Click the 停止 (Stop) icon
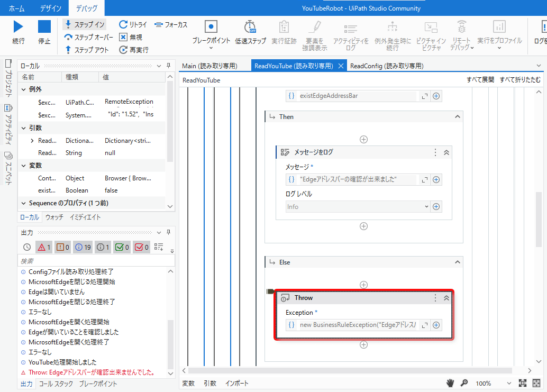 click(x=44, y=27)
